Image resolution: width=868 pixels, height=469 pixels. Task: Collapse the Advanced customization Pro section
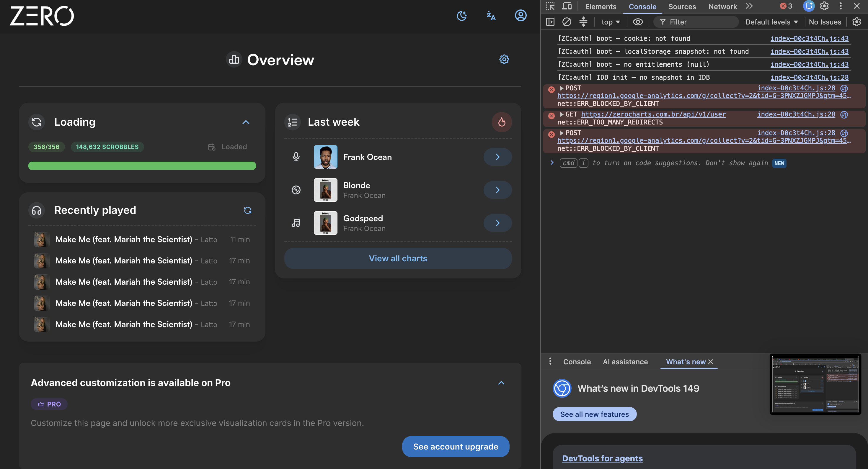501,383
